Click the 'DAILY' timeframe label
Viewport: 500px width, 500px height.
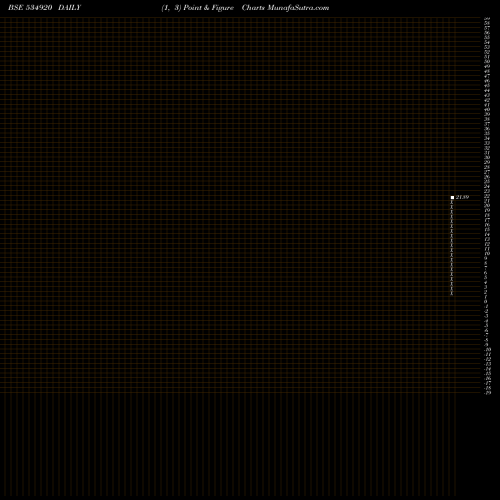pos(69,8)
